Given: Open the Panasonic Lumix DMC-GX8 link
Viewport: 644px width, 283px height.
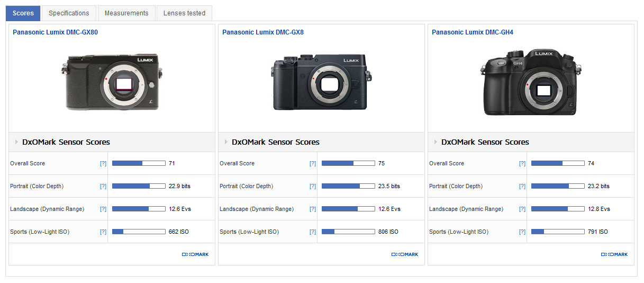Looking at the screenshot, I should pyautogui.click(x=262, y=32).
